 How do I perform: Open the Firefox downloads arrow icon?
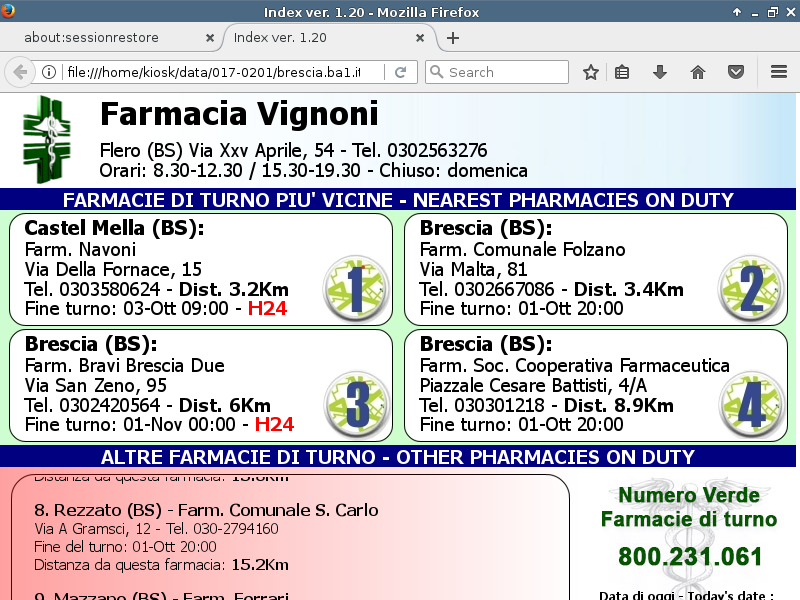tap(659, 72)
